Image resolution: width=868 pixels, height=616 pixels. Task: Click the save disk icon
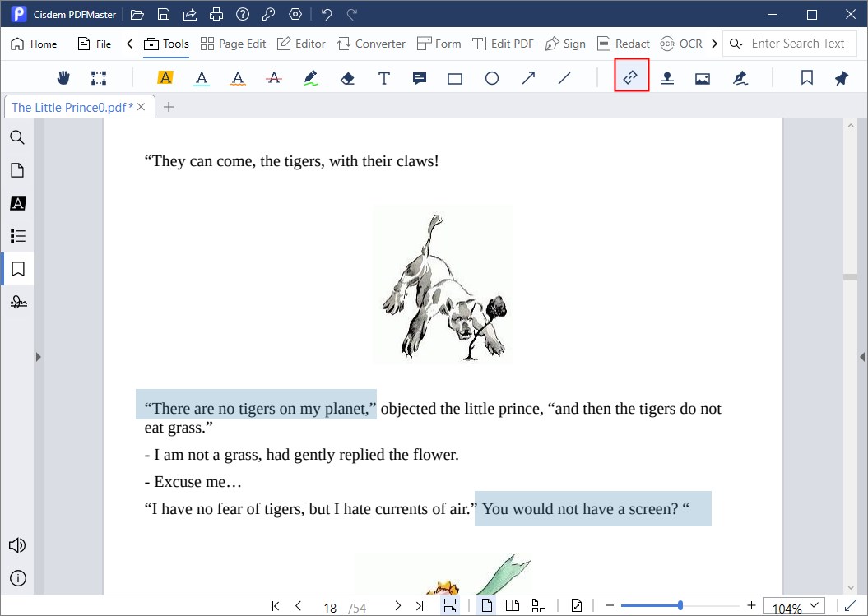point(163,14)
